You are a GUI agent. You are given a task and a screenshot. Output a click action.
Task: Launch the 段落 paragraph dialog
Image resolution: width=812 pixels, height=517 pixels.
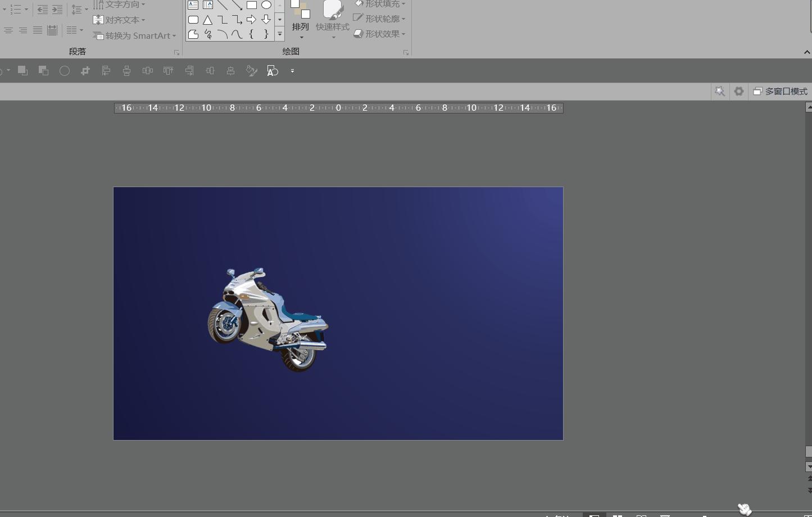pyautogui.click(x=176, y=52)
